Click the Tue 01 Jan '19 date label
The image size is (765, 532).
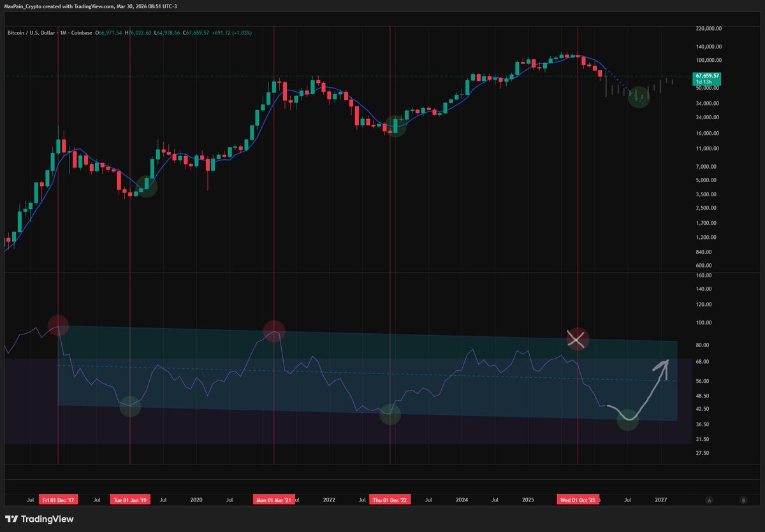point(130,500)
